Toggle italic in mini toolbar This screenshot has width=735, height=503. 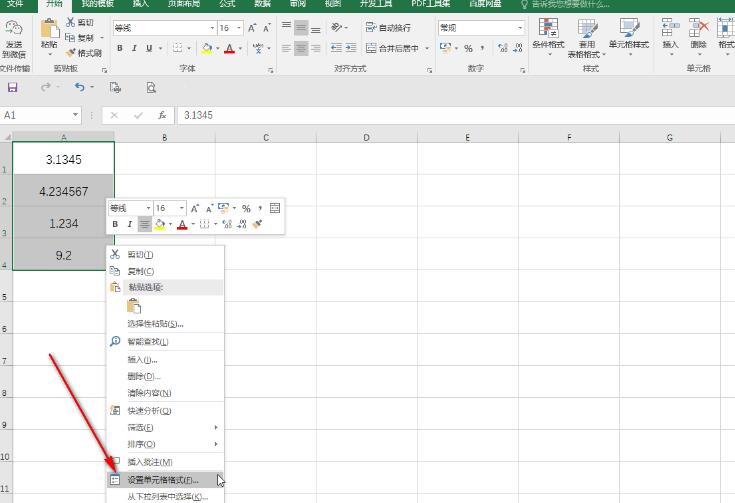tap(129, 224)
